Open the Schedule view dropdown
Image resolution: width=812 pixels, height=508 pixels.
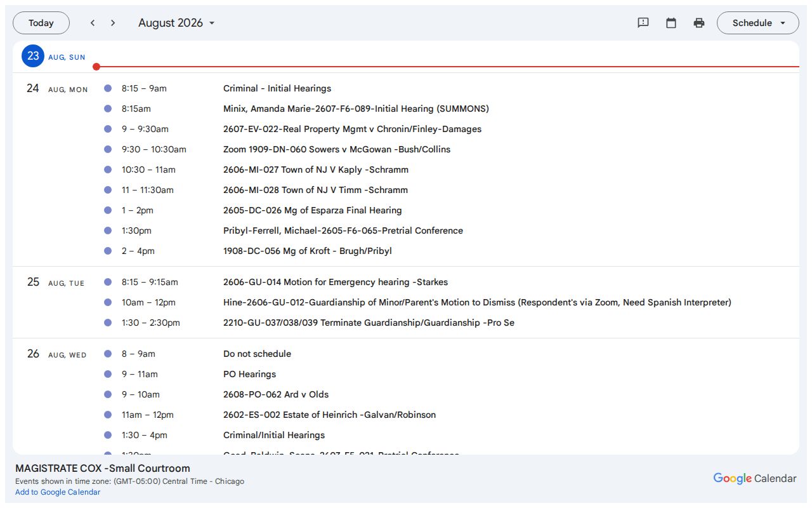758,23
